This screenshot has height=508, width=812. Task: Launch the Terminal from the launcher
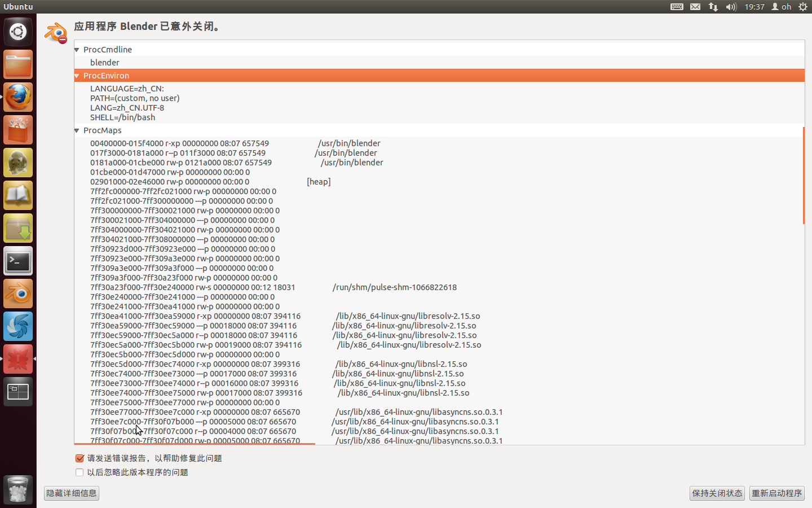coord(18,261)
